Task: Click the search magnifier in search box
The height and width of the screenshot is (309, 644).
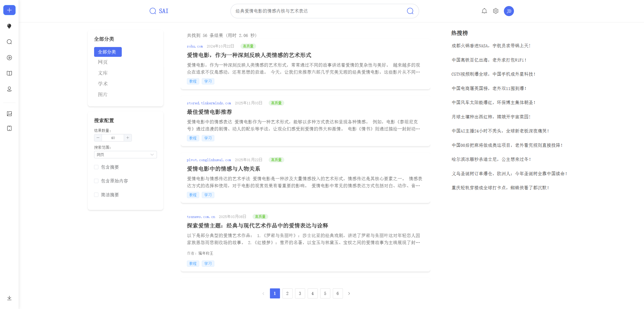Action: click(x=410, y=11)
